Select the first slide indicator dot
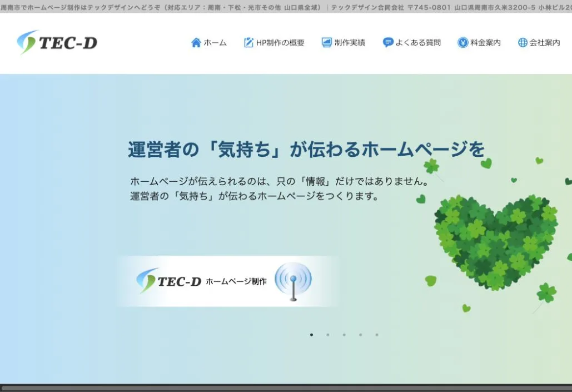The width and height of the screenshot is (572, 392). pyautogui.click(x=311, y=335)
